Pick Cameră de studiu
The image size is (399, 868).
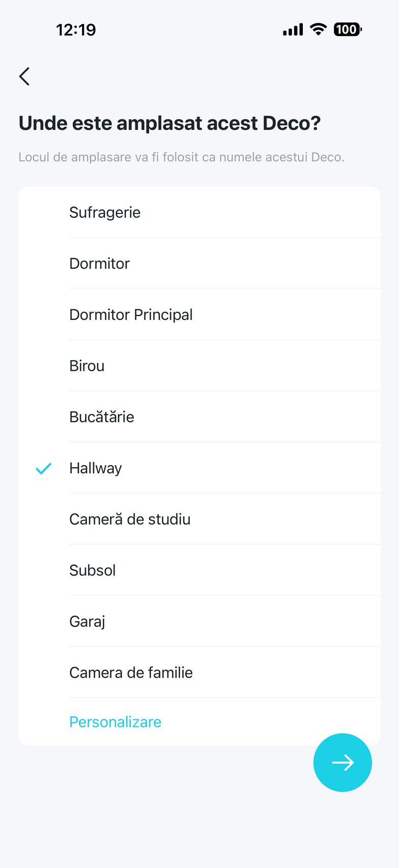tap(130, 519)
